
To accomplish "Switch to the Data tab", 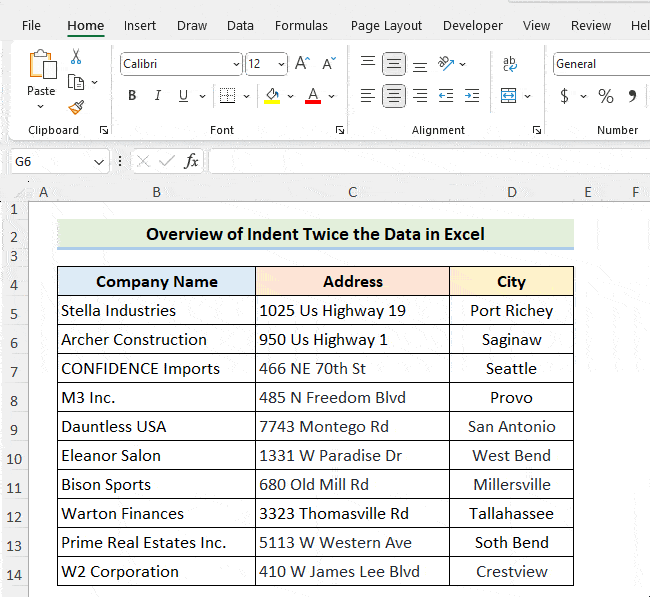I will [240, 26].
